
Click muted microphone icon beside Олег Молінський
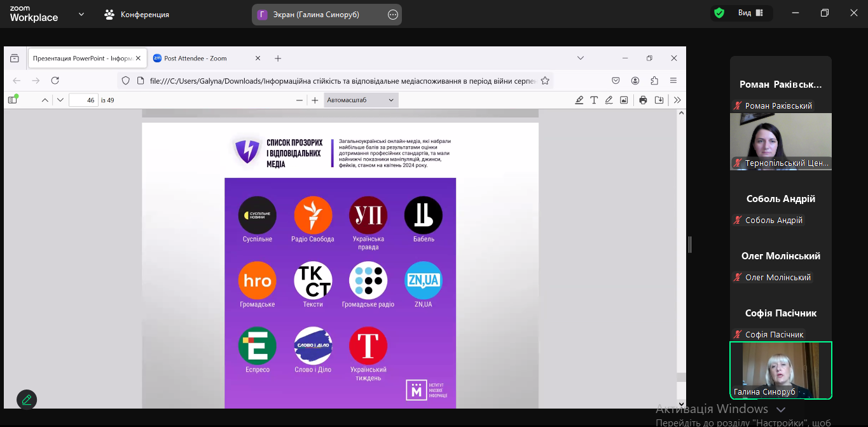(738, 278)
